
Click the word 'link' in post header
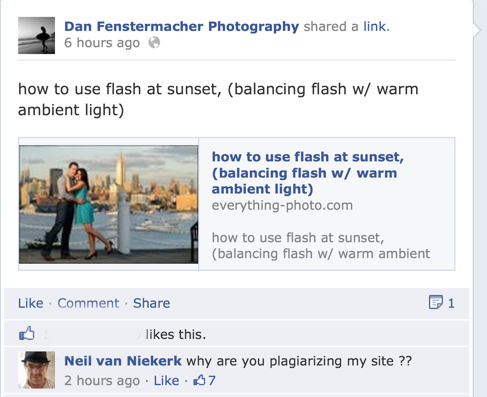(374, 26)
